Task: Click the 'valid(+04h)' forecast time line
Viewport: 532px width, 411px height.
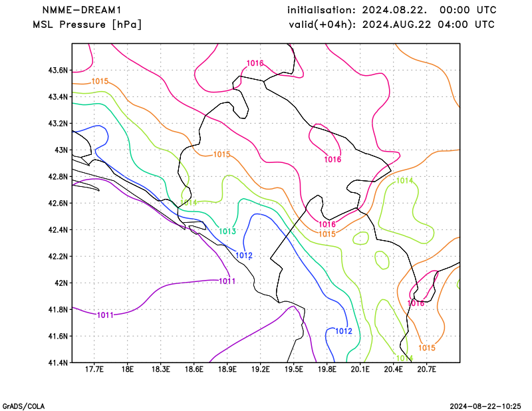Action: [x=392, y=25]
